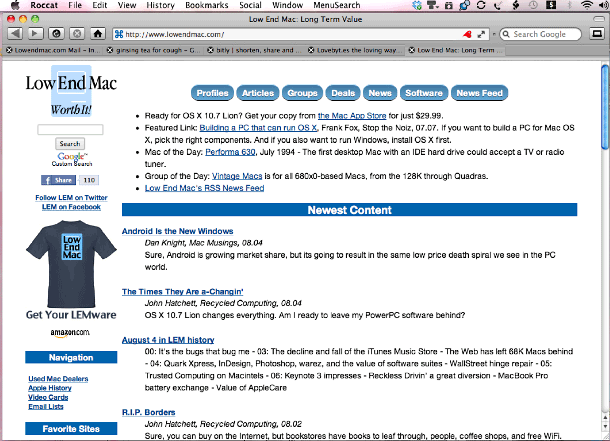Click the stop loading button

coord(77,34)
